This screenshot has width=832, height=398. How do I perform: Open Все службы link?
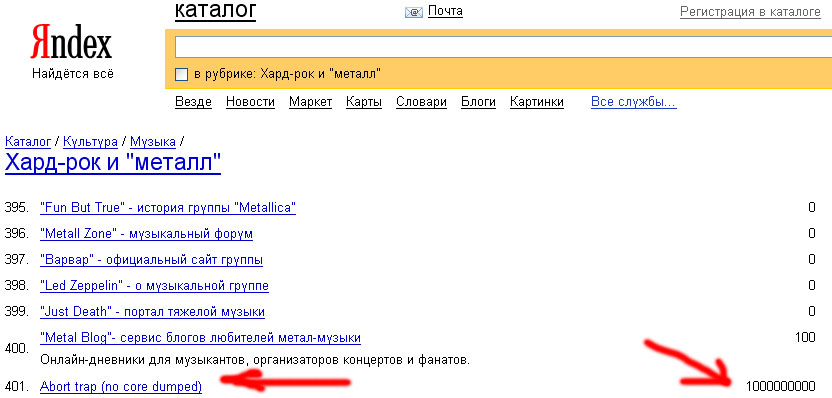tap(634, 102)
